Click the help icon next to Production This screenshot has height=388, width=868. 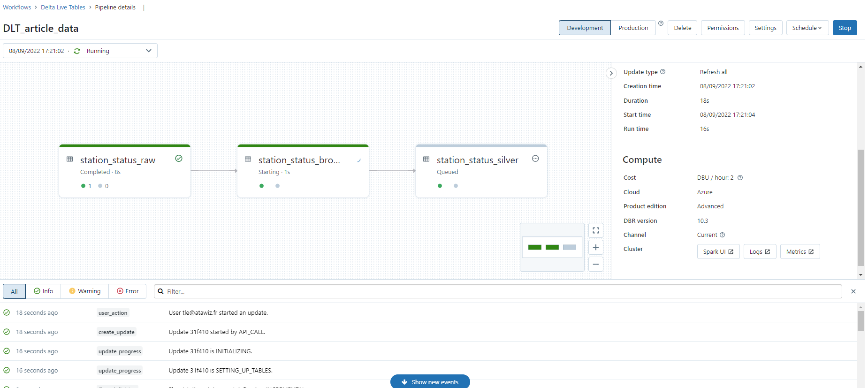click(661, 23)
